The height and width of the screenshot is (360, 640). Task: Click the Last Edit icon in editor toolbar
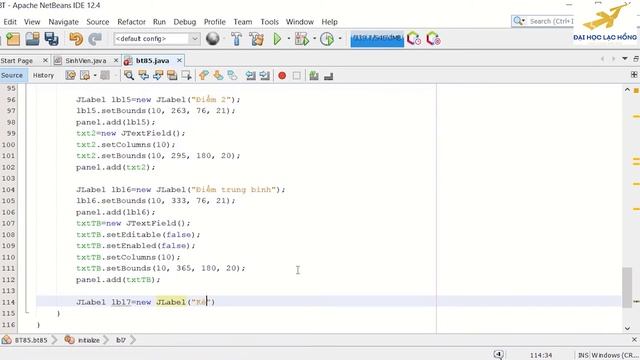pos(71,76)
